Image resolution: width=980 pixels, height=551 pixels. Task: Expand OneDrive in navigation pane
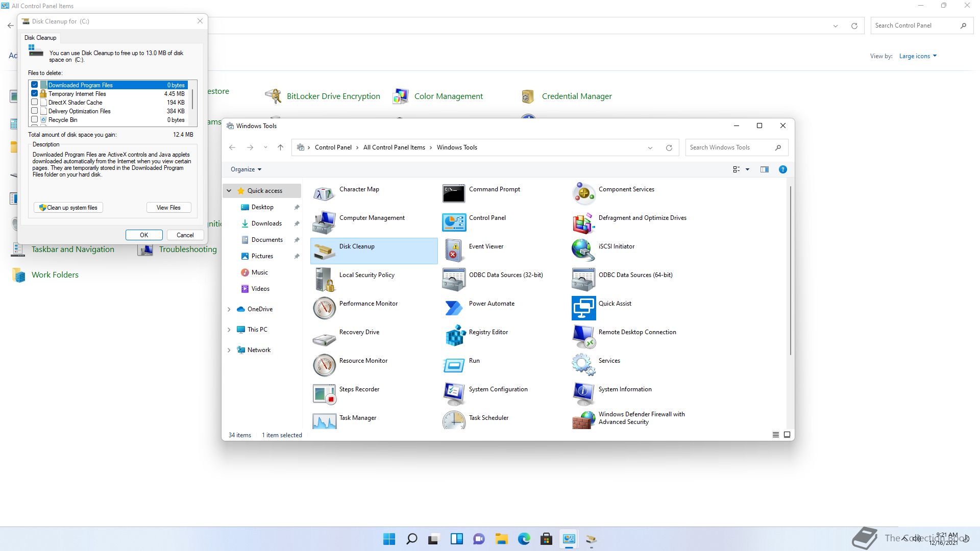[x=229, y=309]
